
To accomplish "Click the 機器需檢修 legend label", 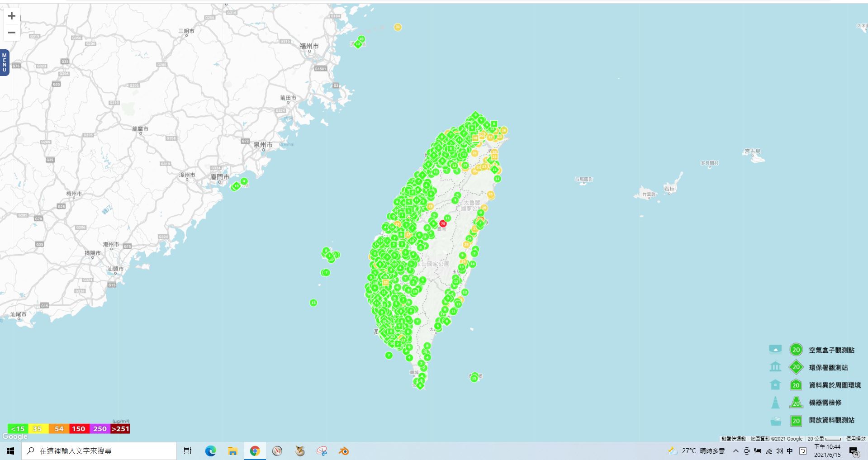I will pyautogui.click(x=825, y=403).
